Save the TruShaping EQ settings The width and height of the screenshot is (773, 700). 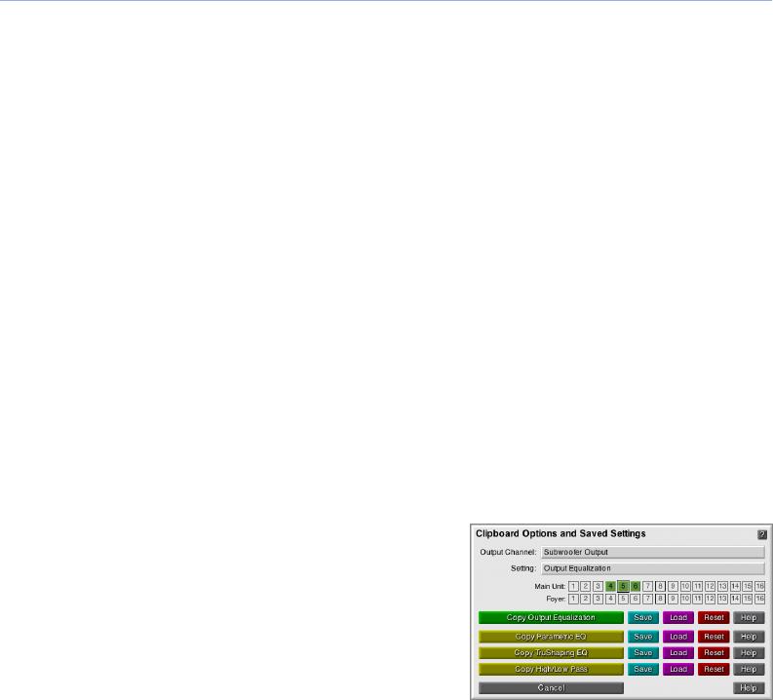pyautogui.click(x=643, y=653)
